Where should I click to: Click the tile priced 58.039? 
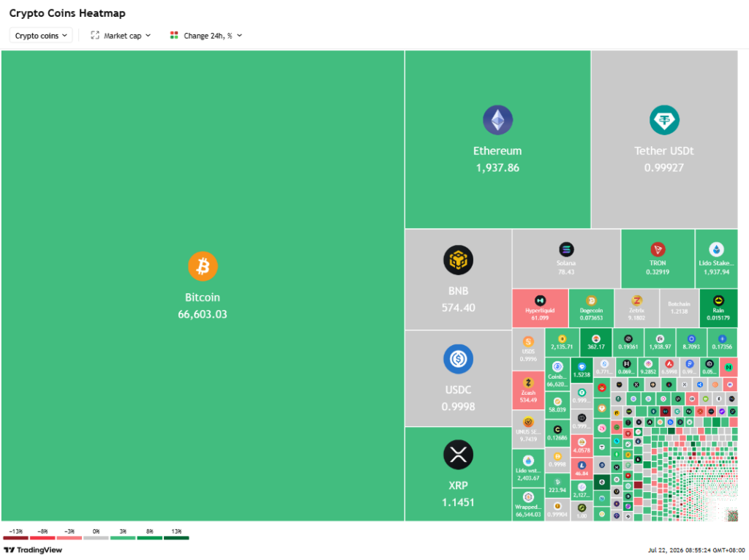[x=557, y=405]
